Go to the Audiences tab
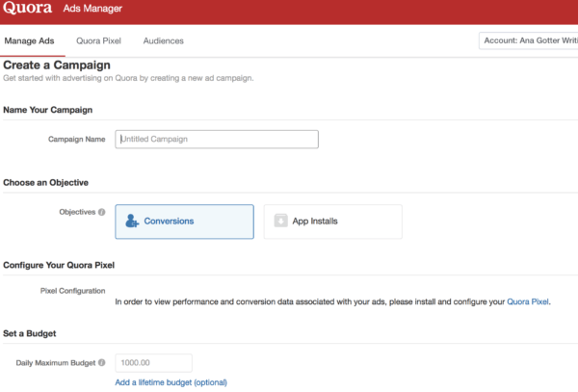 tap(164, 40)
